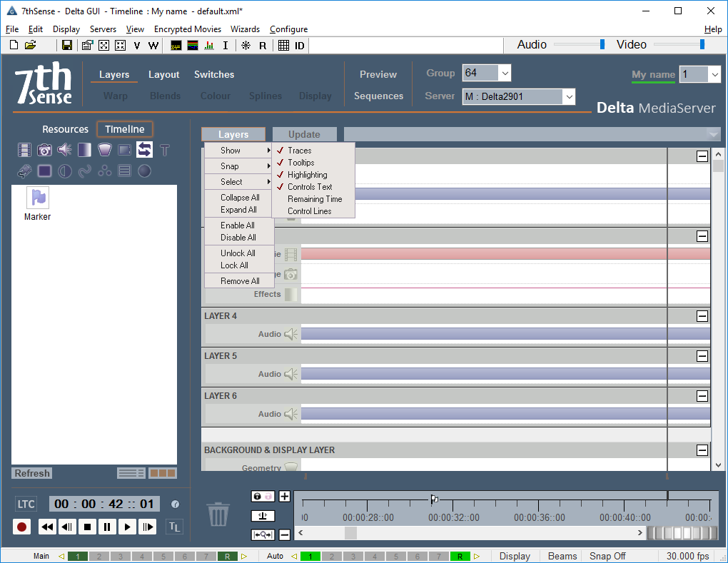The height and width of the screenshot is (563, 728).
Task: Choose Collapse All from Layers menu
Action: [x=240, y=197]
